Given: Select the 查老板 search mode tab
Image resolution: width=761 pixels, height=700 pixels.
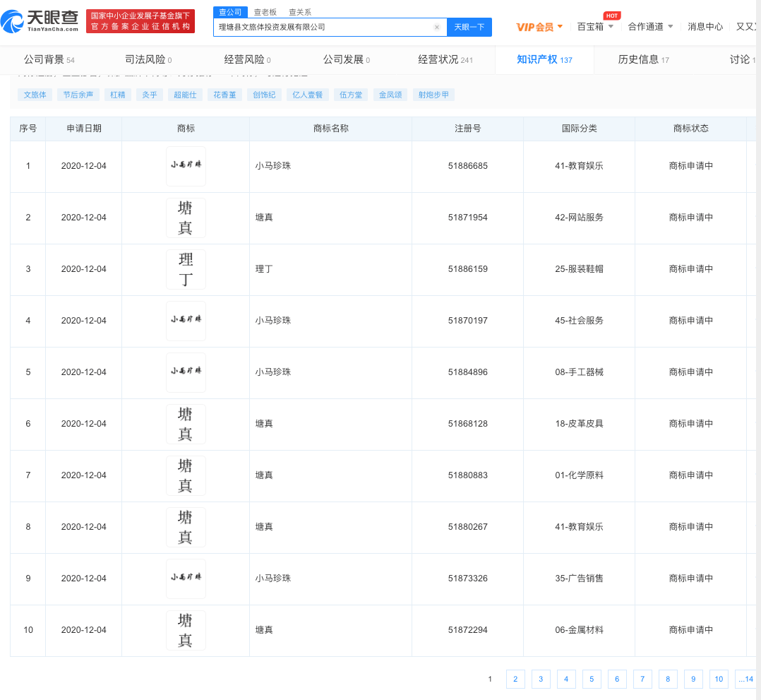Looking at the screenshot, I should [265, 12].
